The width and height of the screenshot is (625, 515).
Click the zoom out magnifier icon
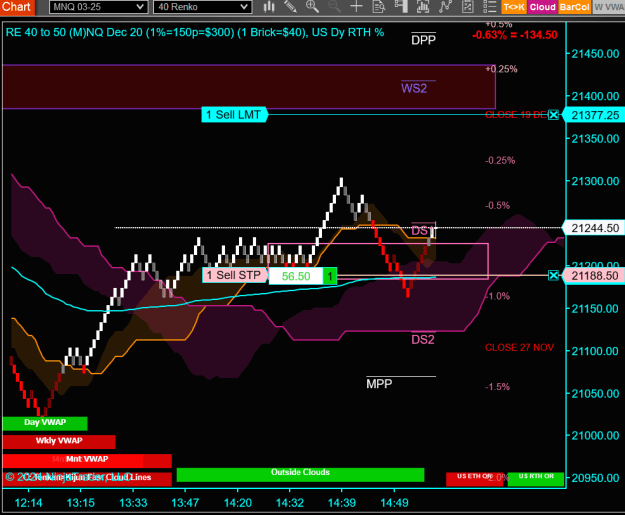point(334,6)
